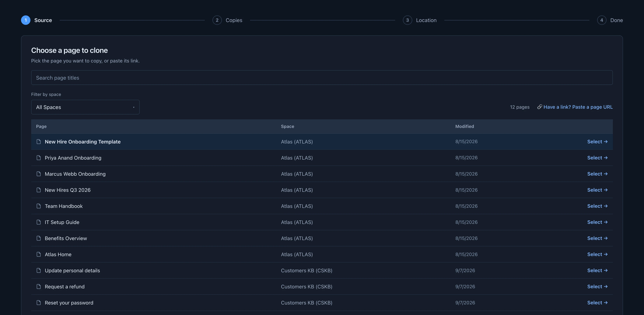Click the 12 pages count text
The height and width of the screenshot is (315, 644).
pyautogui.click(x=520, y=107)
